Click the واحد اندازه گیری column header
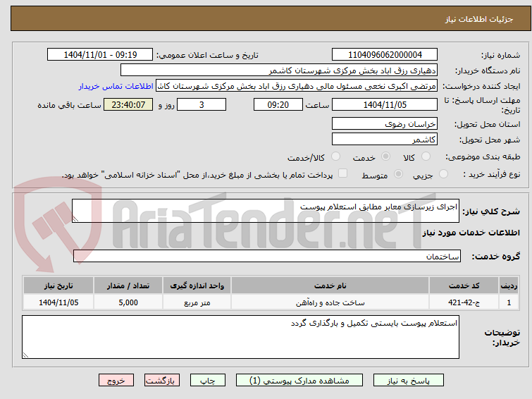Screen dimensions: 532x399 pos(197,286)
